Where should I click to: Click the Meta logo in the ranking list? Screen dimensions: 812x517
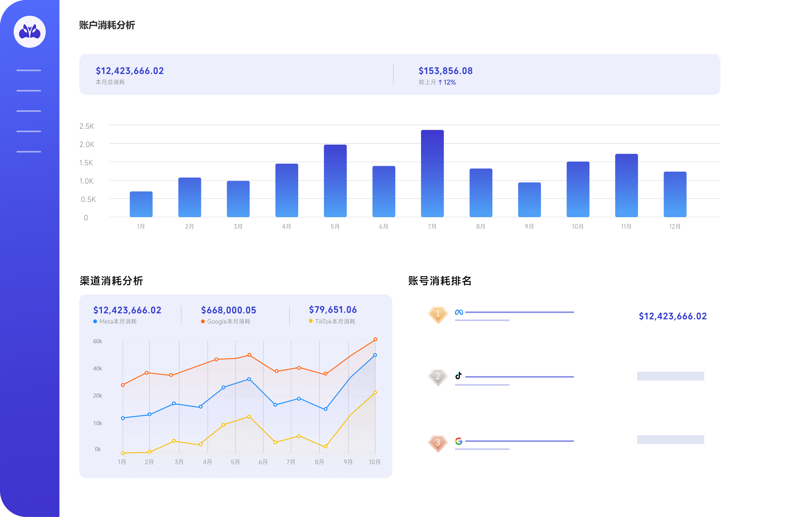(x=459, y=312)
